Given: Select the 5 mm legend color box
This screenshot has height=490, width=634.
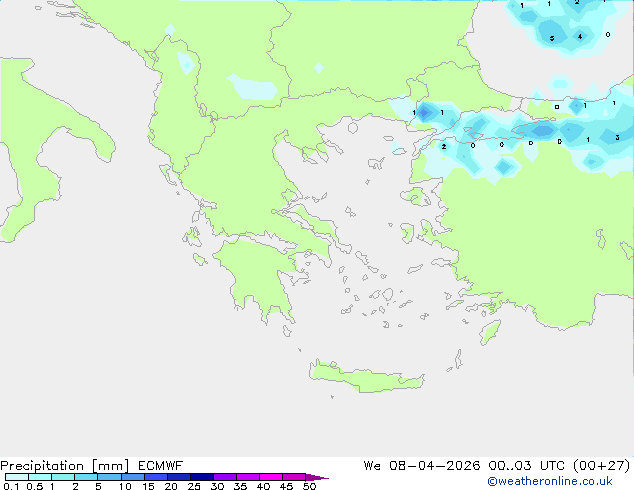Looking at the screenshot, I should coord(109,477).
